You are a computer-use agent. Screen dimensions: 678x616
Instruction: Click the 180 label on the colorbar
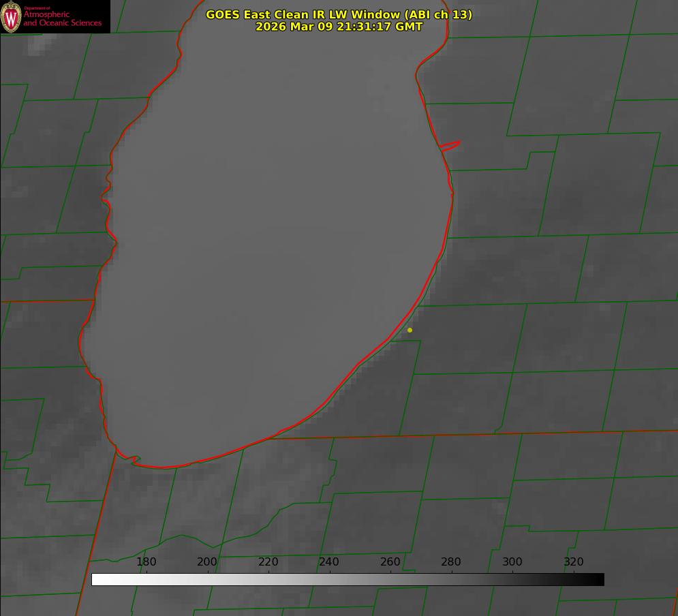point(147,562)
